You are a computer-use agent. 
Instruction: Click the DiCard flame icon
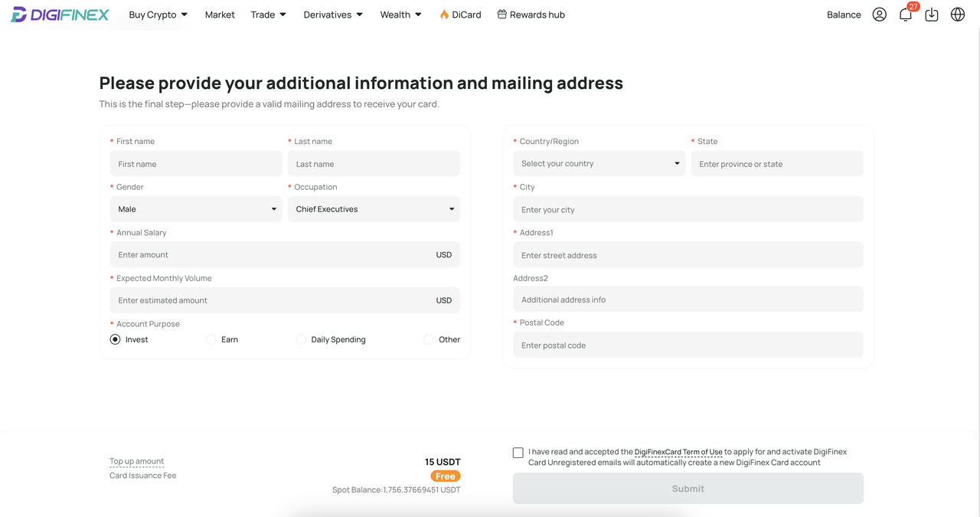tap(444, 15)
